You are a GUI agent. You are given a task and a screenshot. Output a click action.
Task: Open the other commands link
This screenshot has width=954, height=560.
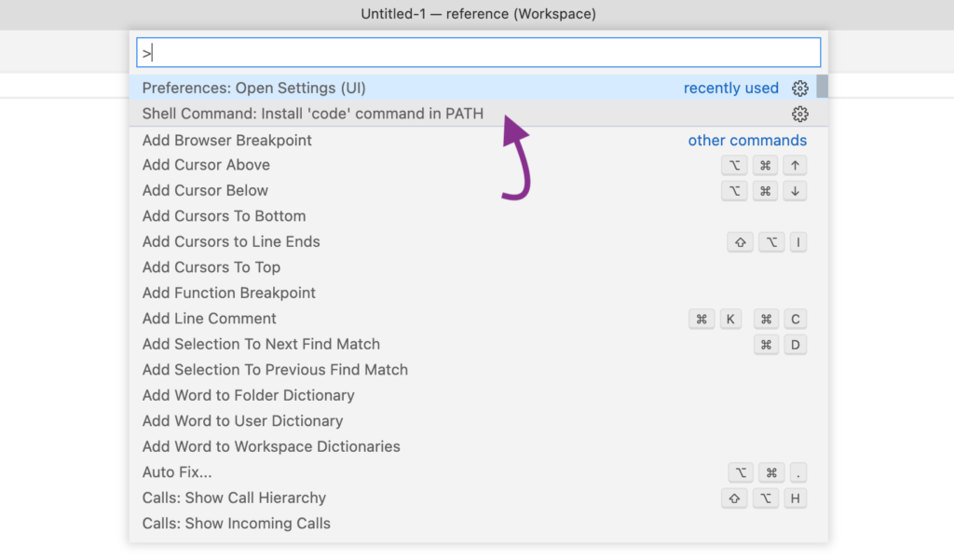[x=747, y=140]
